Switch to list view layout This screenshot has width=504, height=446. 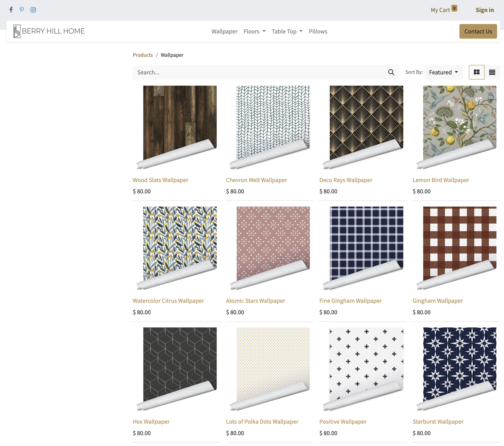tap(492, 72)
